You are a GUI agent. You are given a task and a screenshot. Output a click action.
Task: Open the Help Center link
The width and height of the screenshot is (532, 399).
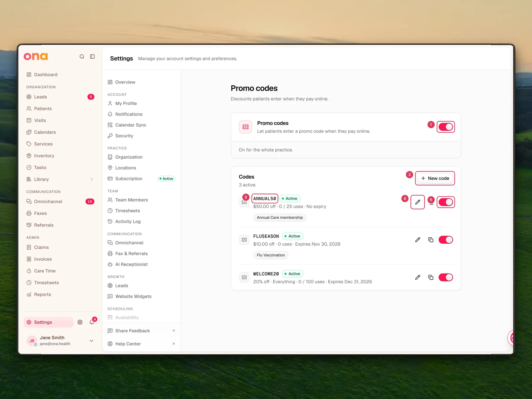(141, 344)
